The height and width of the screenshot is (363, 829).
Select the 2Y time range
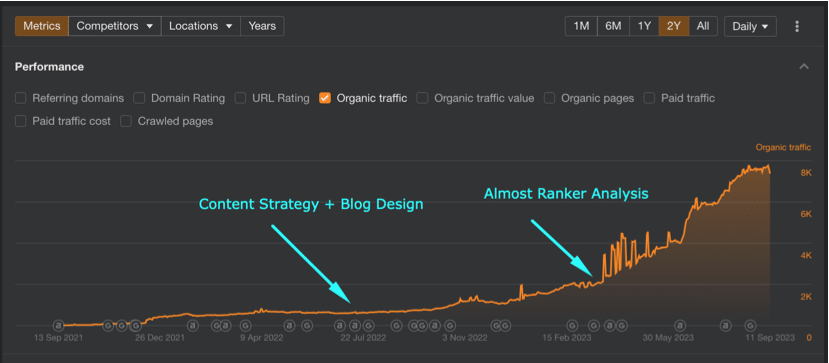[x=674, y=26]
